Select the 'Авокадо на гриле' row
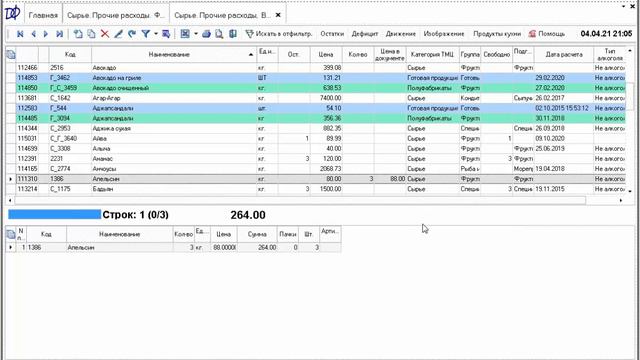The height and width of the screenshot is (360, 640). coord(320,78)
